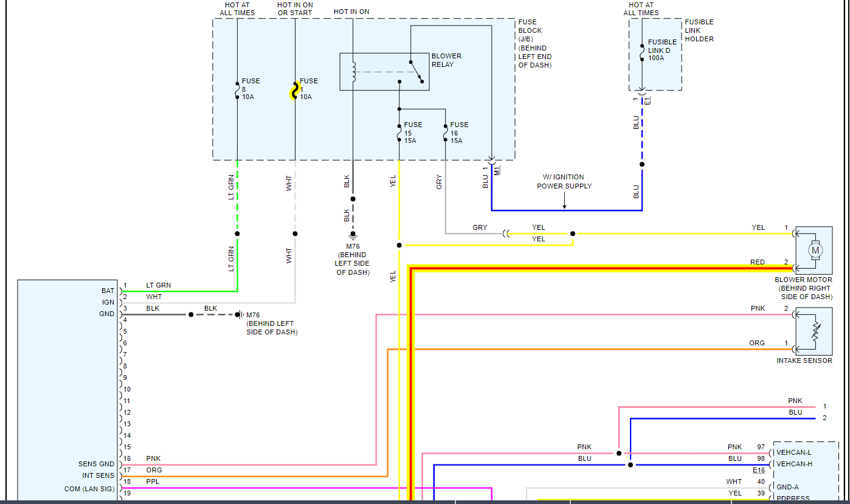The width and height of the screenshot is (850, 504).
Task: Click the "RED" wire label at the blower motor
Action: 757,263
